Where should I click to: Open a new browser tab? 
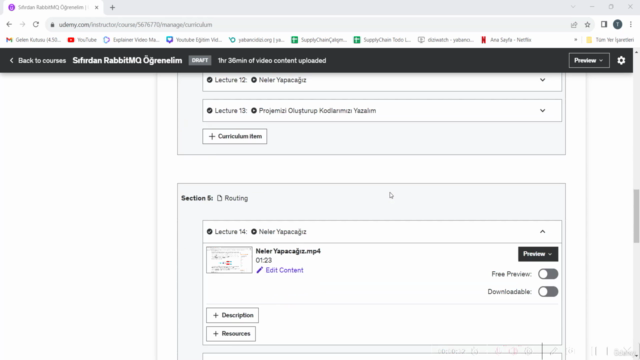tap(112, 7)
